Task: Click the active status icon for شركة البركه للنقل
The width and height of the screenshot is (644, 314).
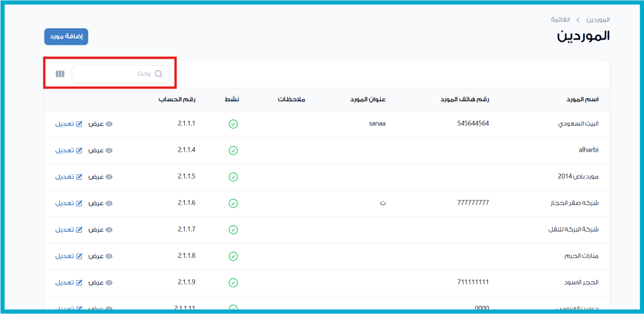Action: [233, 230]
